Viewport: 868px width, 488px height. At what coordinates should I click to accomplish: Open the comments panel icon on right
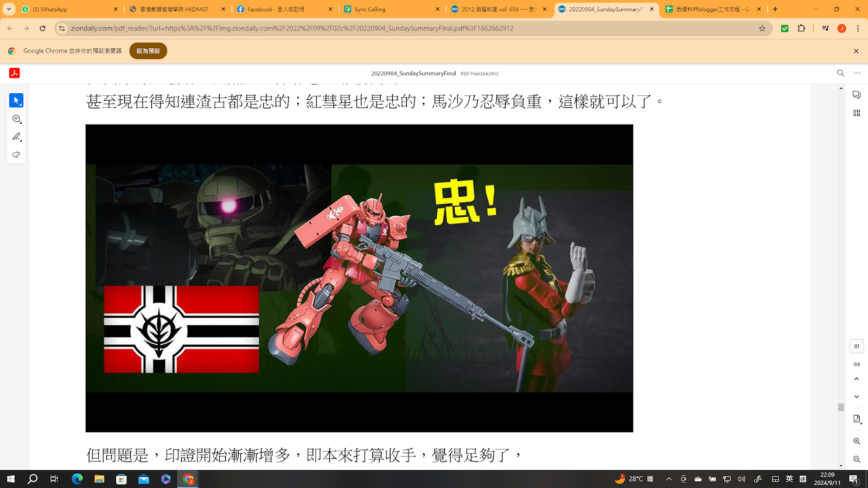click(857, 95)
